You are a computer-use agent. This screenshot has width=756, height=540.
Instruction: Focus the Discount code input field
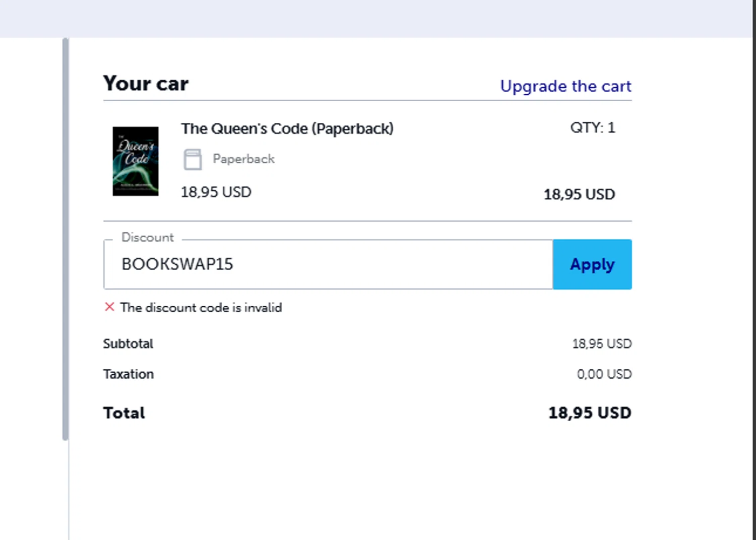(328, 264)
